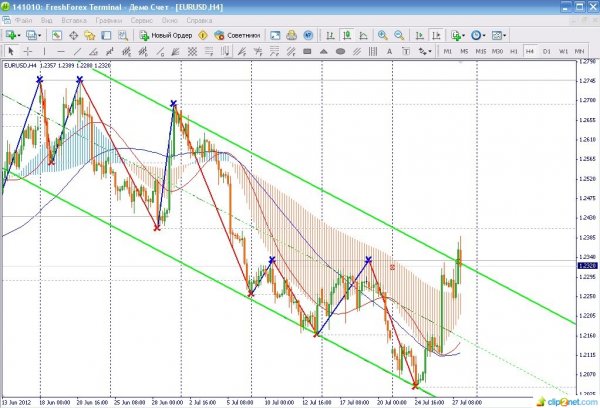Viewport: 600px width, 408px height.
Task: Select the crosshair tool
Action: point(28,50)
